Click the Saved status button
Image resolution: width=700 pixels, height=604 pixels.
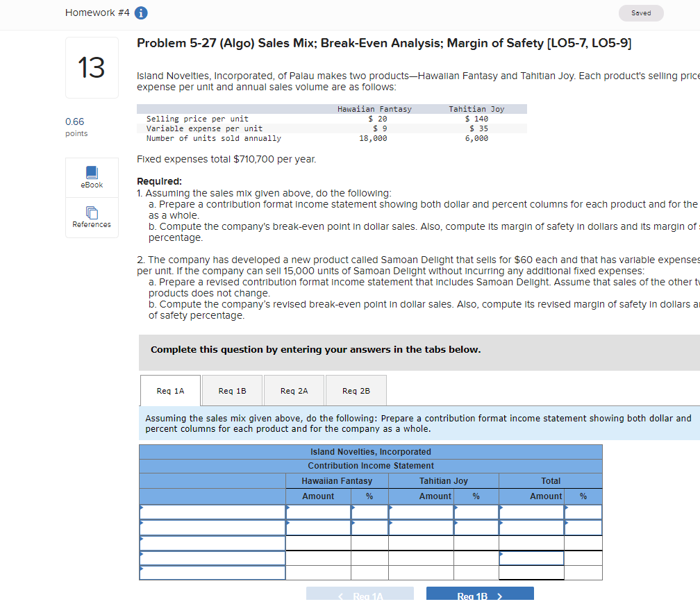(x=640, y=12)
